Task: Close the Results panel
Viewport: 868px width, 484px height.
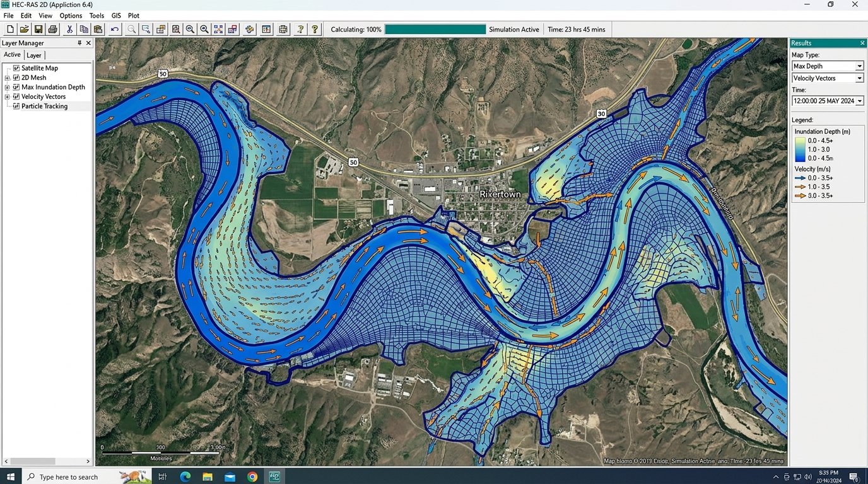Action: click(x=862, y=43)
